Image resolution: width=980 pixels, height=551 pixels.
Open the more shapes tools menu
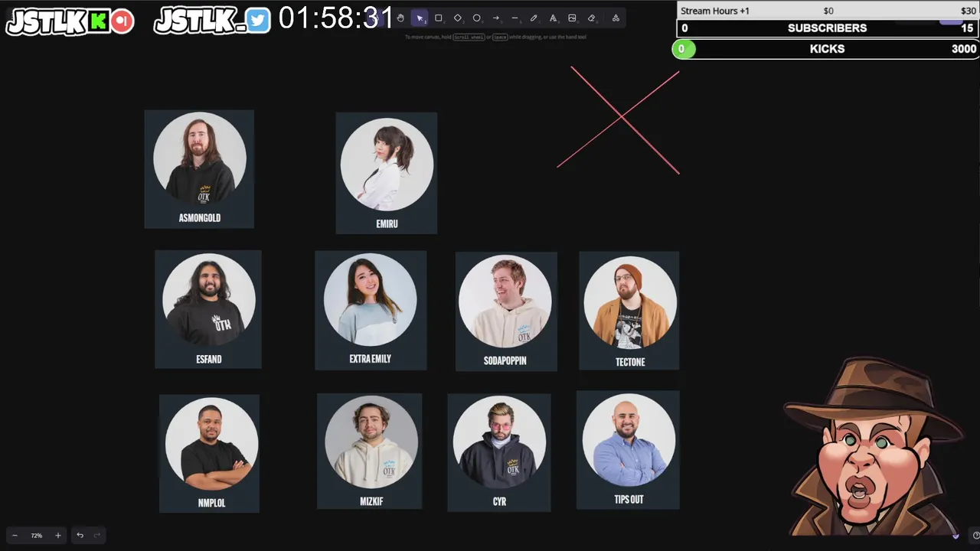click(x=616, y=18)
